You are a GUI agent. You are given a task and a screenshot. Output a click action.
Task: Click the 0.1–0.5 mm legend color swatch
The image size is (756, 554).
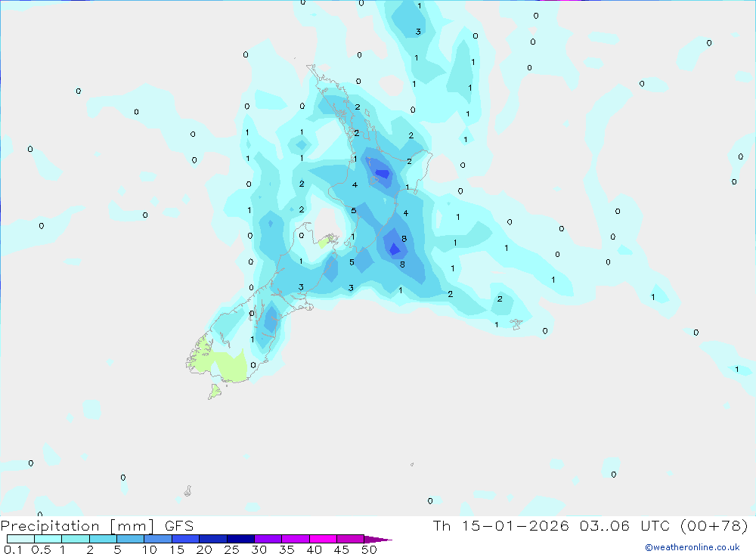pos(20,539)
